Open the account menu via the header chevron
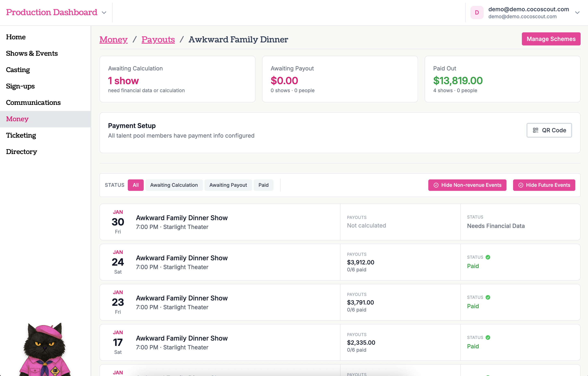The width and height of the screenshot is (588, 376). [x=578, y=12]
